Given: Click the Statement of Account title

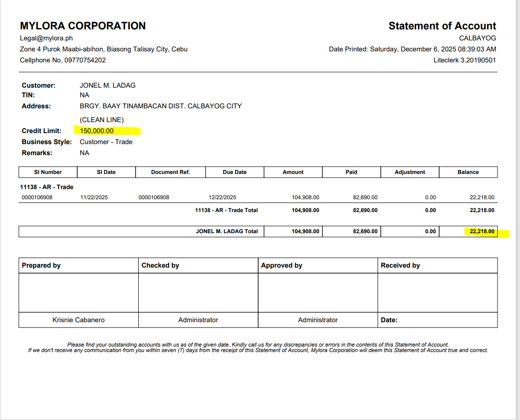Looking at the screenshot, I should (x=442, y=26).
